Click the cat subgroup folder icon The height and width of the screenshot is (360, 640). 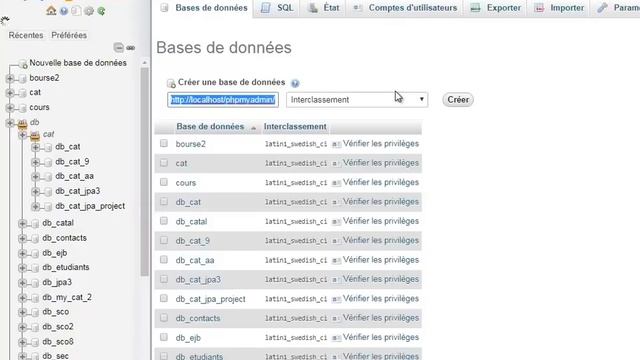[x=35, y=135]
